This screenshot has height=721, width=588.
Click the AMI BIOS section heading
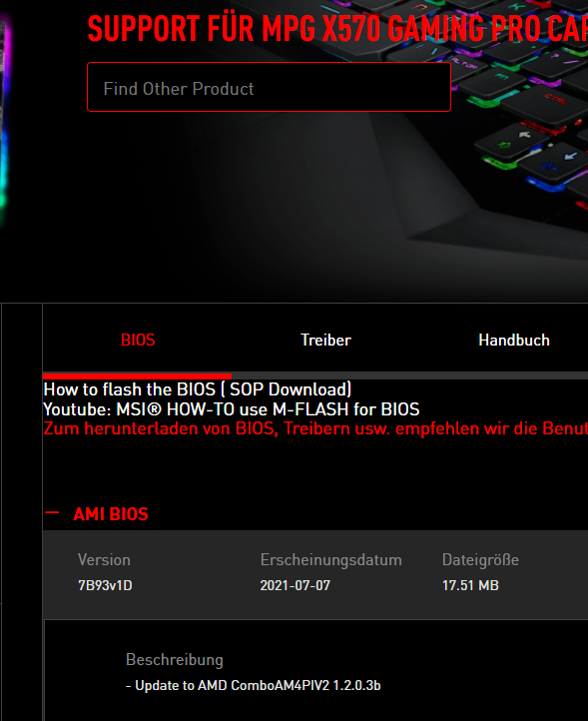(111, 514)
